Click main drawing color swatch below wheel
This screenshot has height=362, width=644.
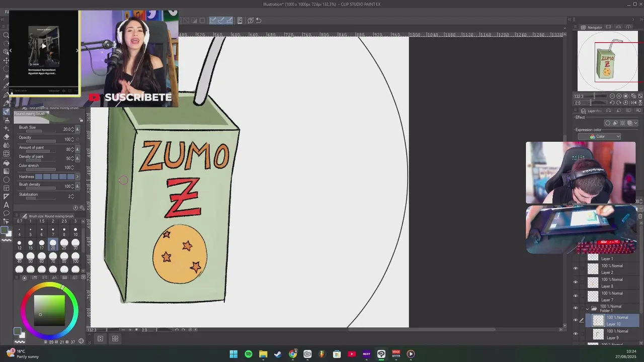17,331
